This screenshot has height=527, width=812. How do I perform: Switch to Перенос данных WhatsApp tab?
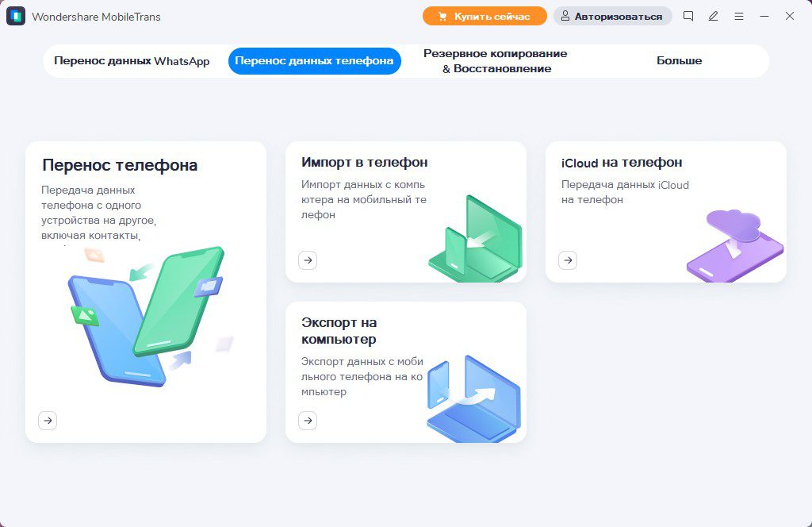[x=132, y=60]
